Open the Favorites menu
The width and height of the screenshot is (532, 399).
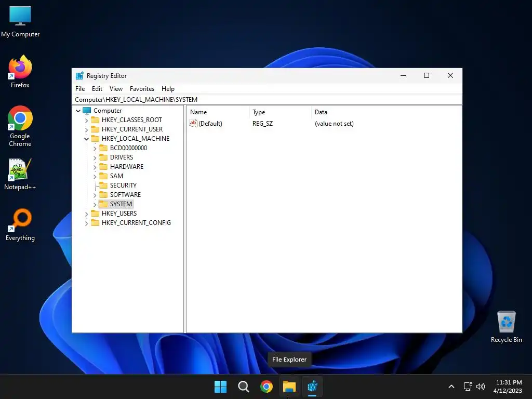142,88
